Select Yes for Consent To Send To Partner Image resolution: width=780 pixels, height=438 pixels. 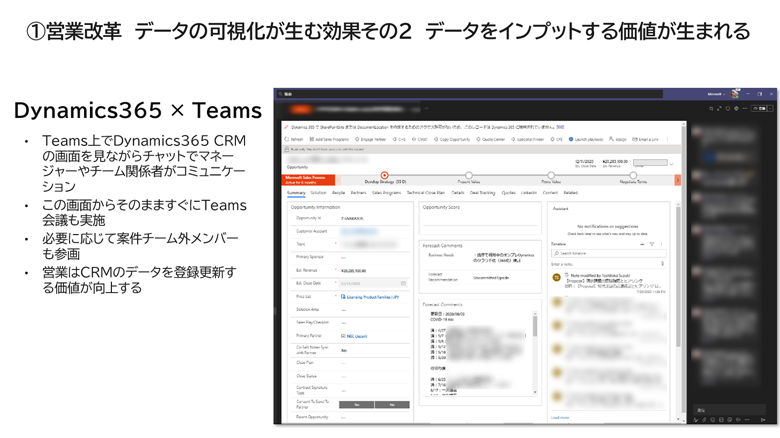(x=357, y=405)
